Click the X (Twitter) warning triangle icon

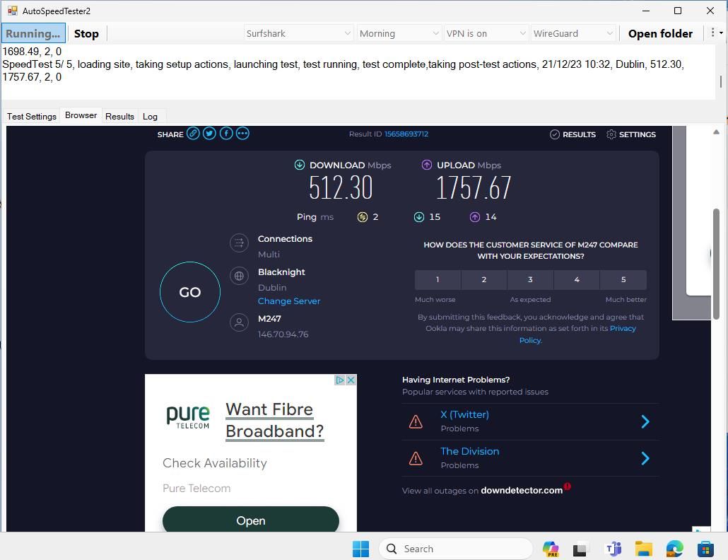click(416, 421)
